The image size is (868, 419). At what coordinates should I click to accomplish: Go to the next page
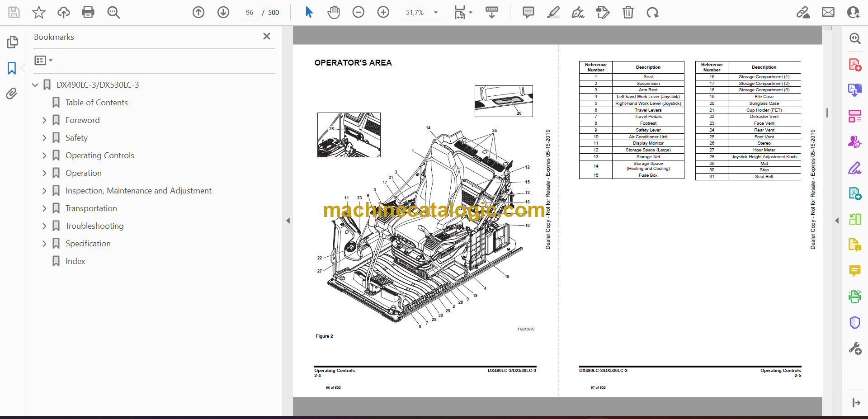click(x=223, y=12)
